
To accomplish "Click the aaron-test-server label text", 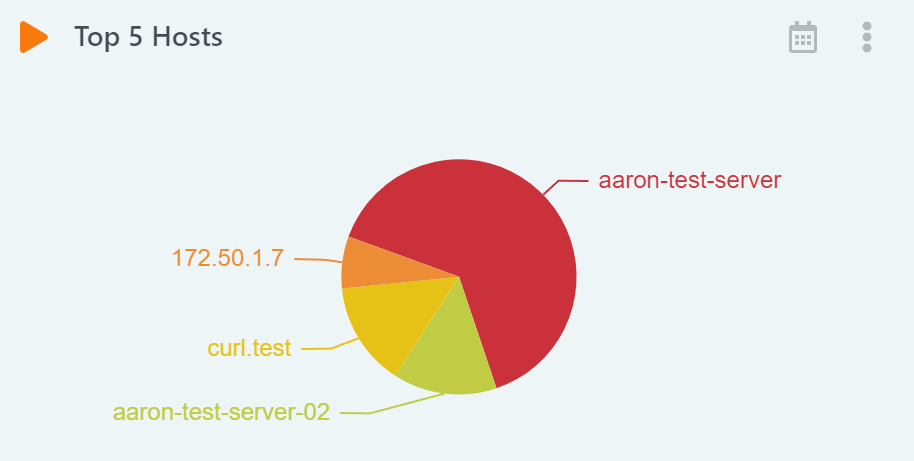I will click(x=690, y=181).
